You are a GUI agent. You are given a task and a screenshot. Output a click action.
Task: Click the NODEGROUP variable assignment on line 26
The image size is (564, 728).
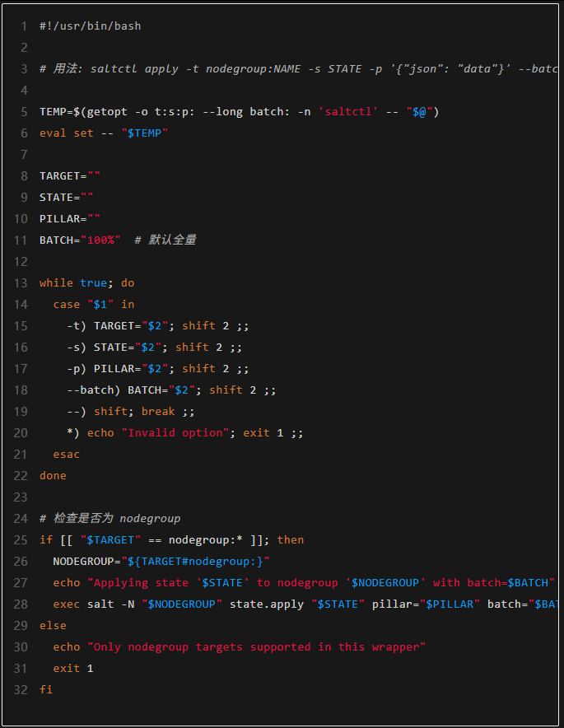(x=161, y=562)
